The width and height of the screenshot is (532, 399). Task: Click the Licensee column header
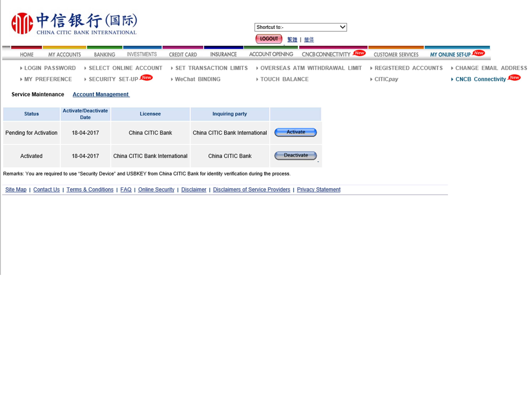click(x=150, y=114)
